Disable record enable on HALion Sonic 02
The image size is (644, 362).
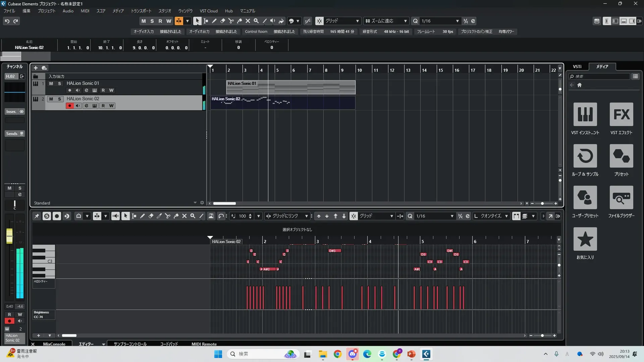click(69, 106)
